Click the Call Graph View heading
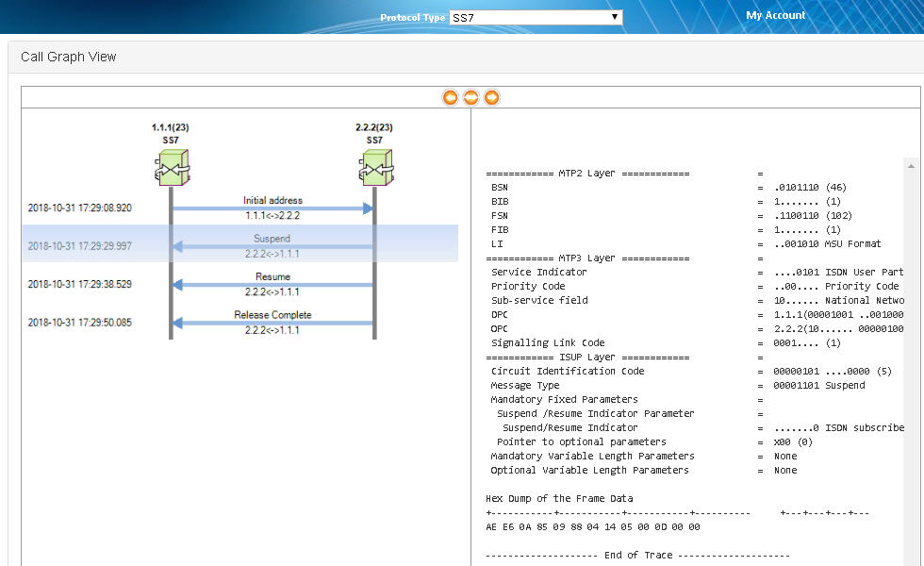 [68, 57]
